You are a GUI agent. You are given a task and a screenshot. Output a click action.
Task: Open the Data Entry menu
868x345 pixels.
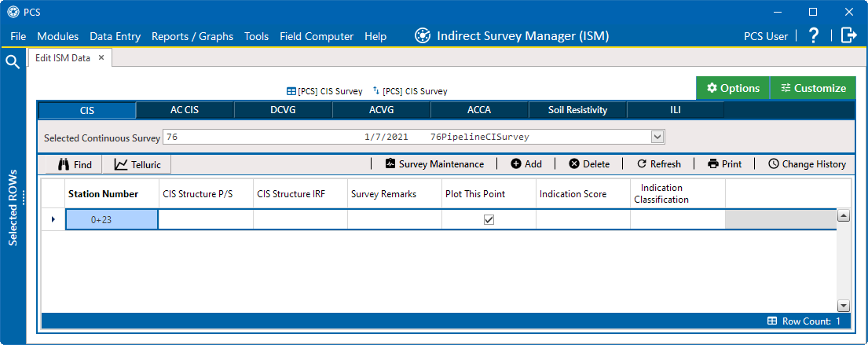click(115, 37)
